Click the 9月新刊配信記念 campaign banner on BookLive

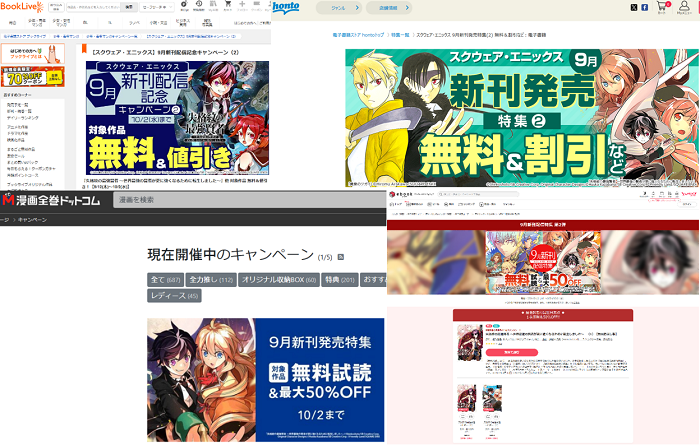click(177, 118)
